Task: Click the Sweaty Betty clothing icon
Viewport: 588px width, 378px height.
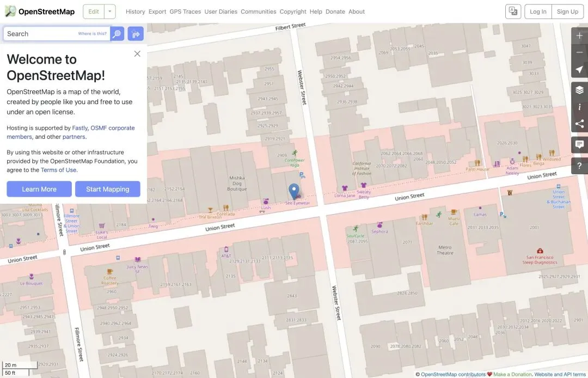Action: tap(363, 185)
